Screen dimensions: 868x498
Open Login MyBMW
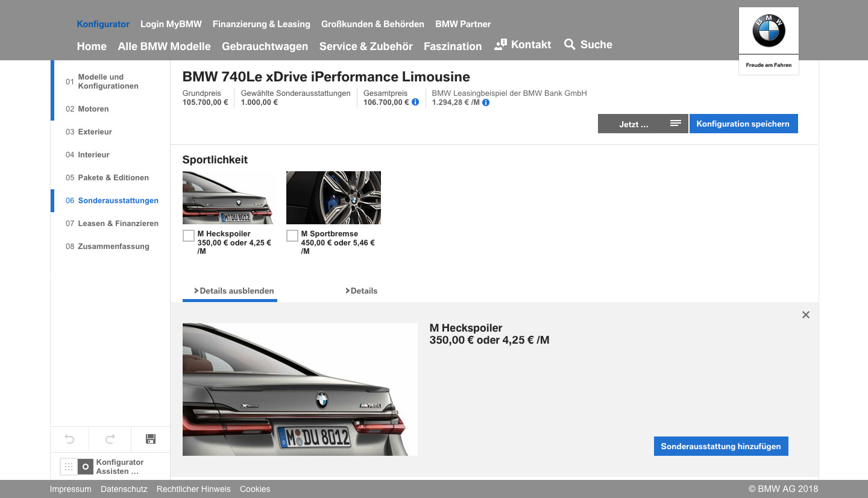pyautogui.click(x=171, y=24)
